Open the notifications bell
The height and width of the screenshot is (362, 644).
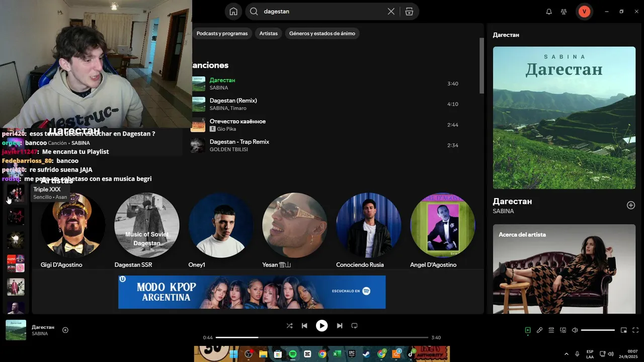coord(549,12)
